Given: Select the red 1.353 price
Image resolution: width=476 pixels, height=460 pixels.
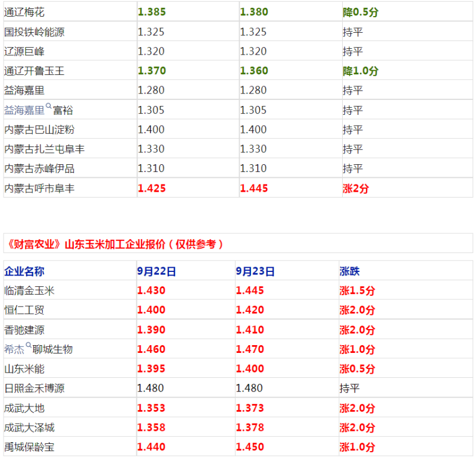Looking at the screenshot, I should click(151, 408).
